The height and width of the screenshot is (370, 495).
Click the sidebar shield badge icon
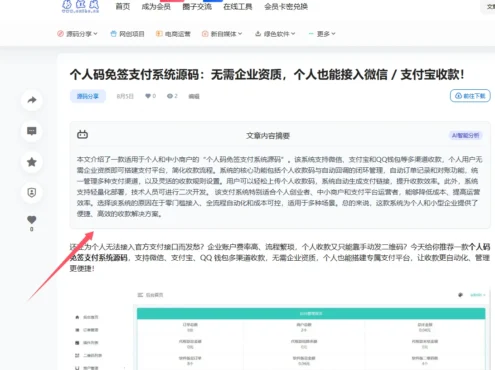point(32,192)
